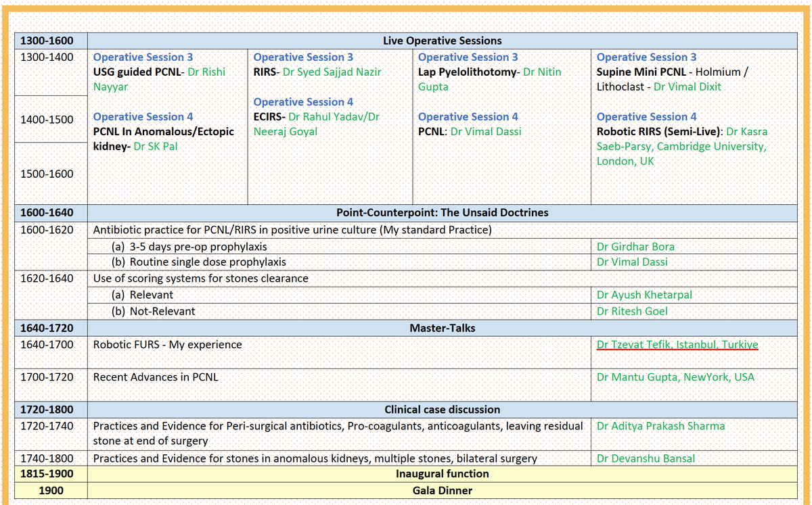
Task: Click 'Dr Vimal Dassi' in Operative Session 4
Action: 486,131
